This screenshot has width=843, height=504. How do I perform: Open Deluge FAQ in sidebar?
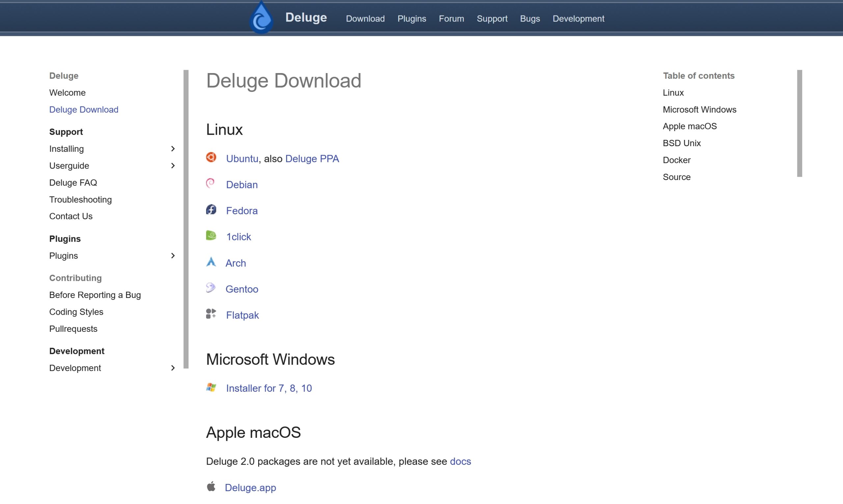[x=73, y=183]
